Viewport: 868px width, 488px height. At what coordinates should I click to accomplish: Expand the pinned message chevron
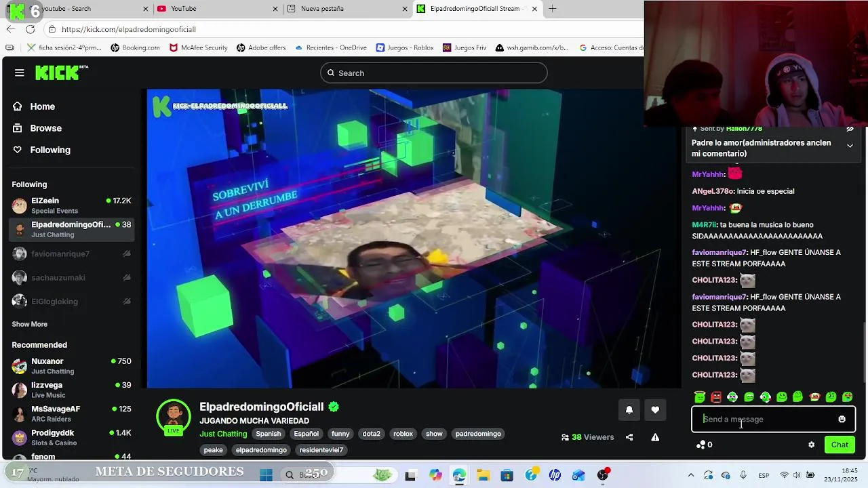[850, 146]
